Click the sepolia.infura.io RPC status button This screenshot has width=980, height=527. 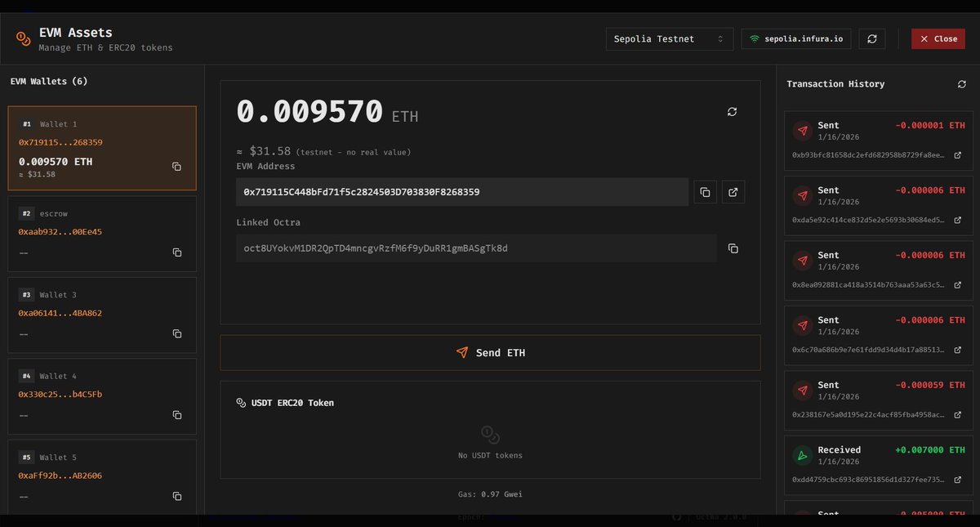click(x=796, y=38)
